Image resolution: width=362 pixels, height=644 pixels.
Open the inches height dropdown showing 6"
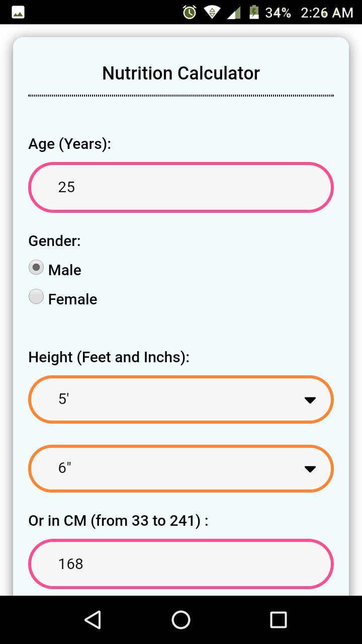coord(180,468)
